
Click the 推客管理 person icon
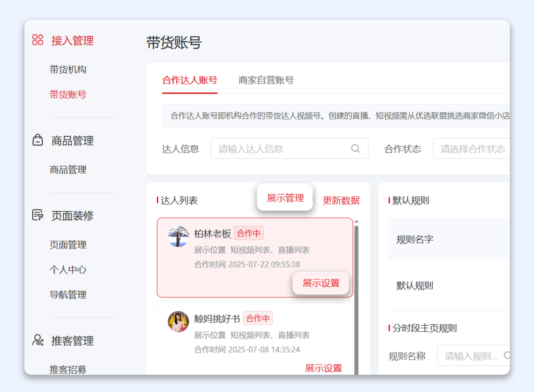point(38,341)
